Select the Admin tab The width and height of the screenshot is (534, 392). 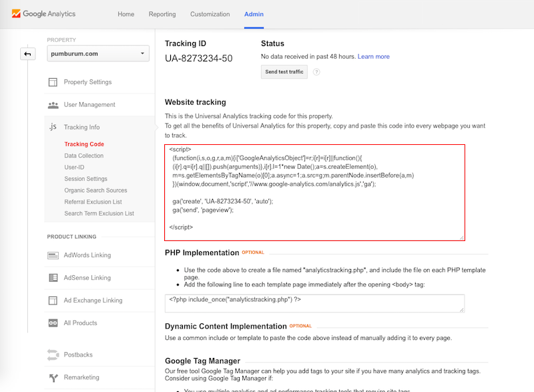pos(254,14)
